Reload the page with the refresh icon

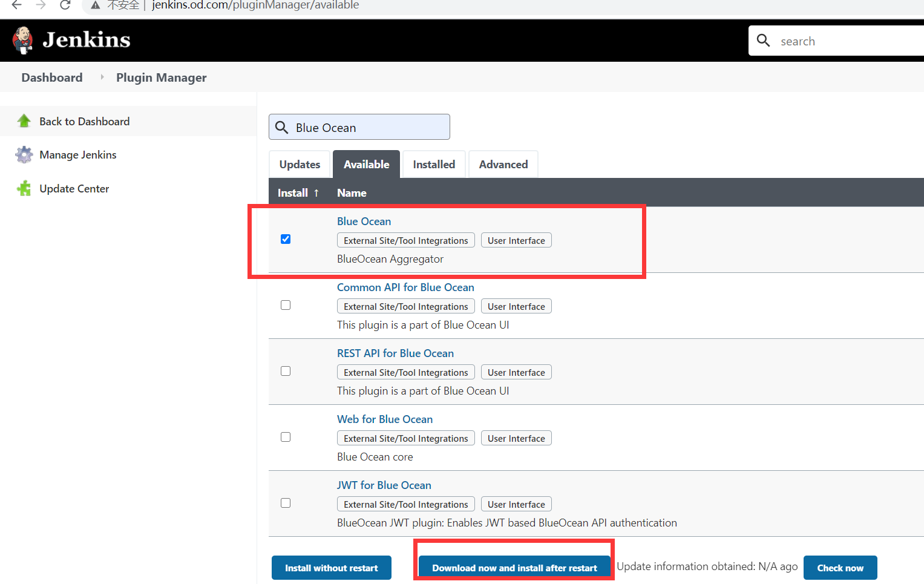click(65, 5)
